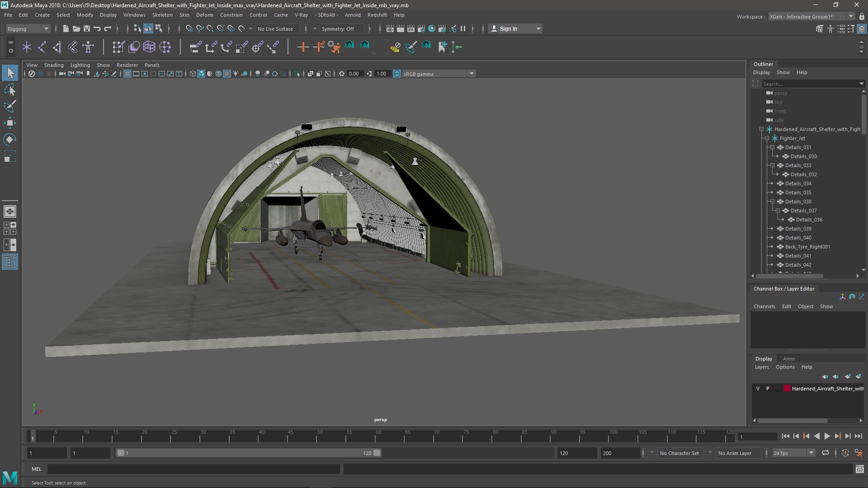Click the IPR render icon

[410, 28]
